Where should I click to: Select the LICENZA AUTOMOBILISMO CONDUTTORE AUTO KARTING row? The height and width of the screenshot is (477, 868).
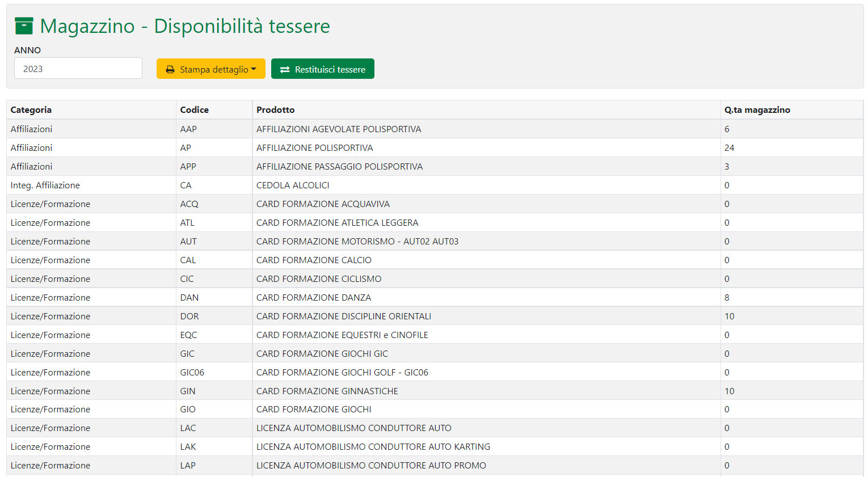pos(373,447)
